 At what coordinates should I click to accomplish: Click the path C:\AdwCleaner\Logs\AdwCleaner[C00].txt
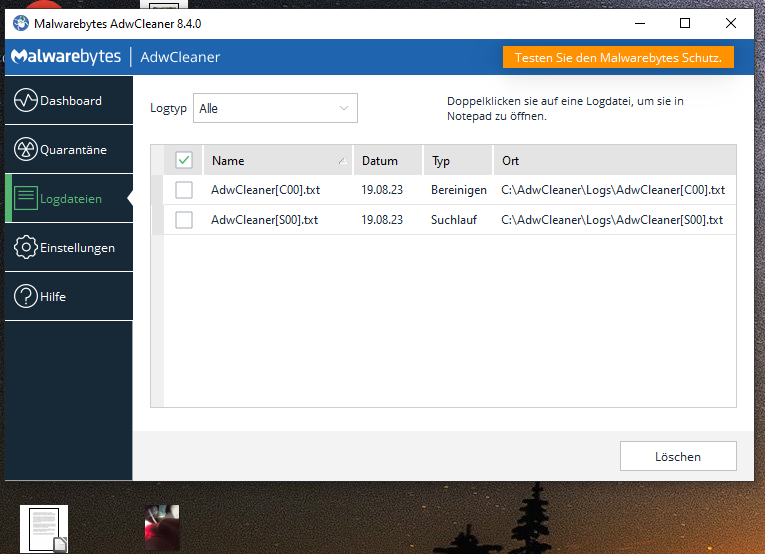613,190
